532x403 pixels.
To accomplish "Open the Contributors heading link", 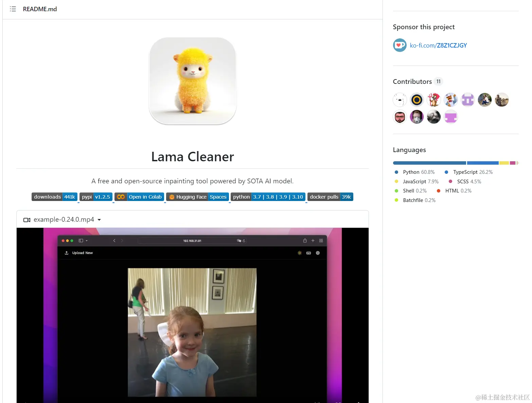I will click(412, 81).
